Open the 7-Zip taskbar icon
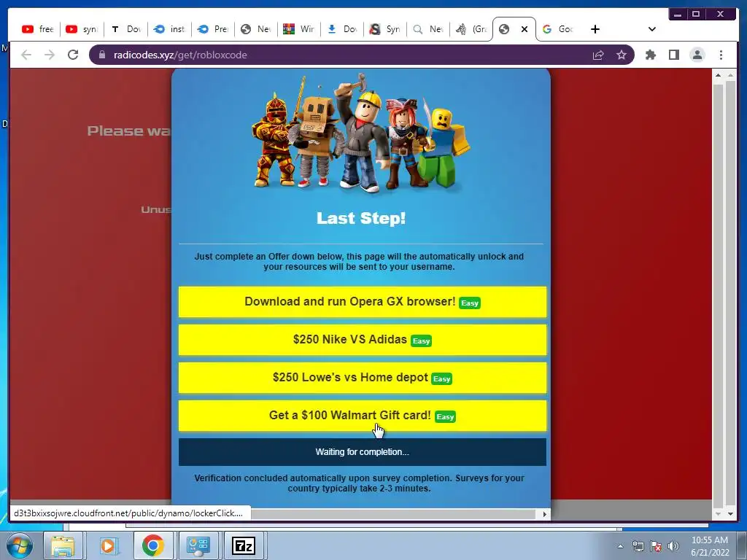 coord(244,545)
